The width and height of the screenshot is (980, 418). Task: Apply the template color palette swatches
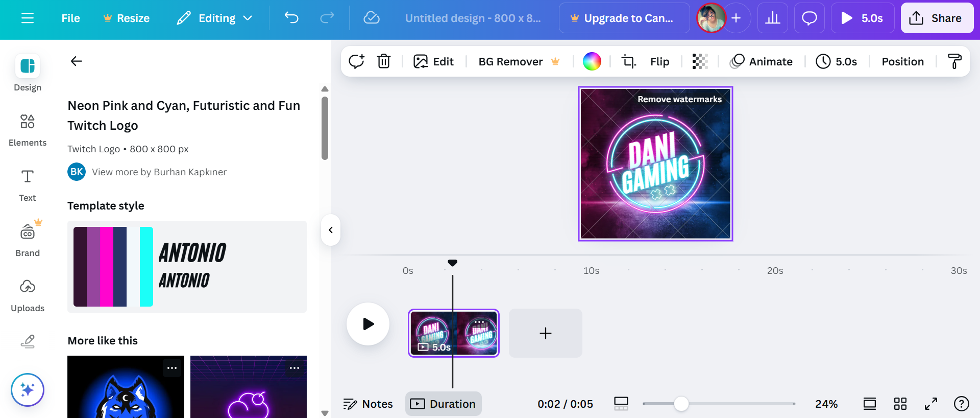point(113,267)
